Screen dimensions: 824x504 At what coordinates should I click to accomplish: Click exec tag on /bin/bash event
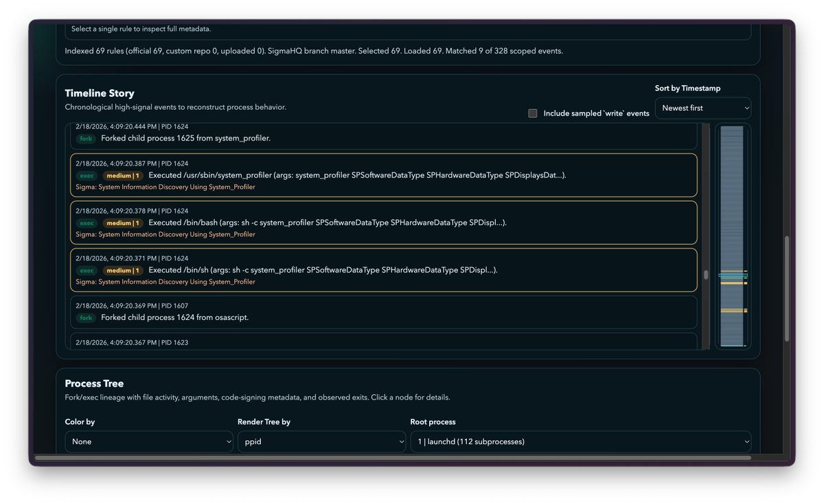87,223
